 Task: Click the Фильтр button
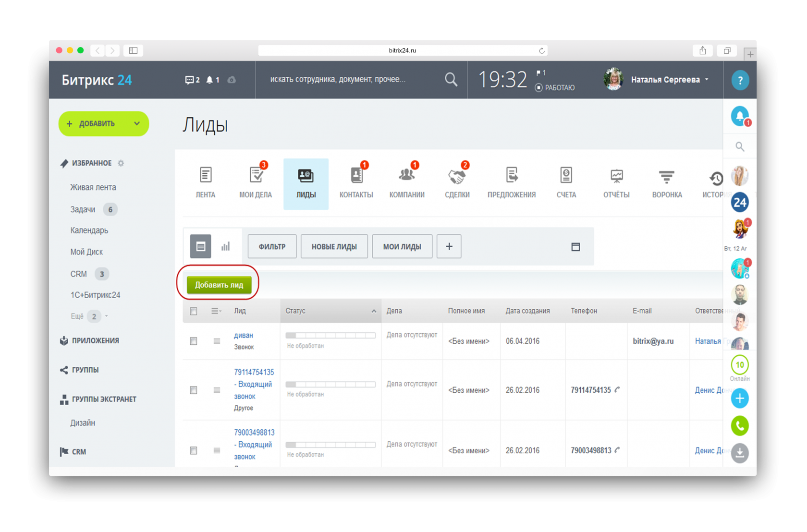pos(272,247)
